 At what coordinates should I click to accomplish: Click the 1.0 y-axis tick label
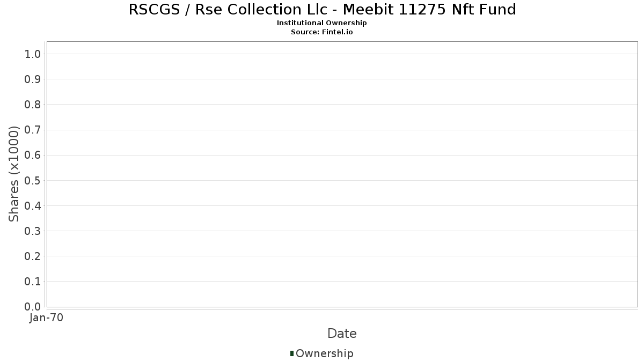coord(33,54)
